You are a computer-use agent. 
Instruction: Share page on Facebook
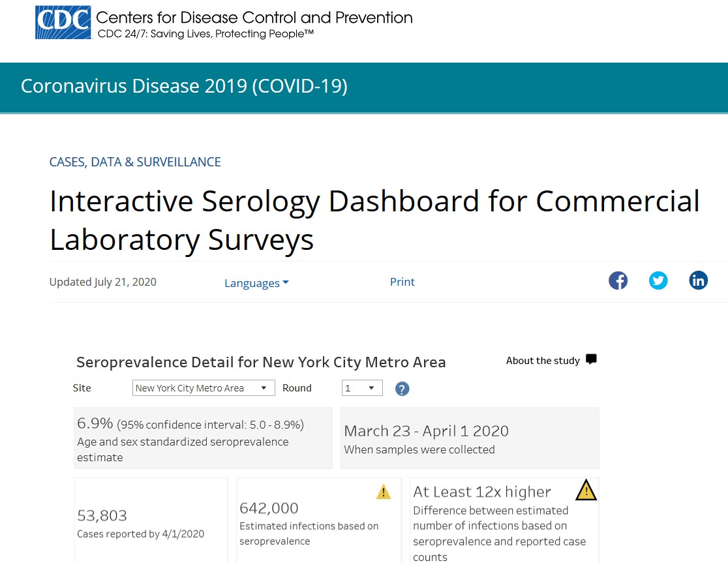tap(618, 281)
